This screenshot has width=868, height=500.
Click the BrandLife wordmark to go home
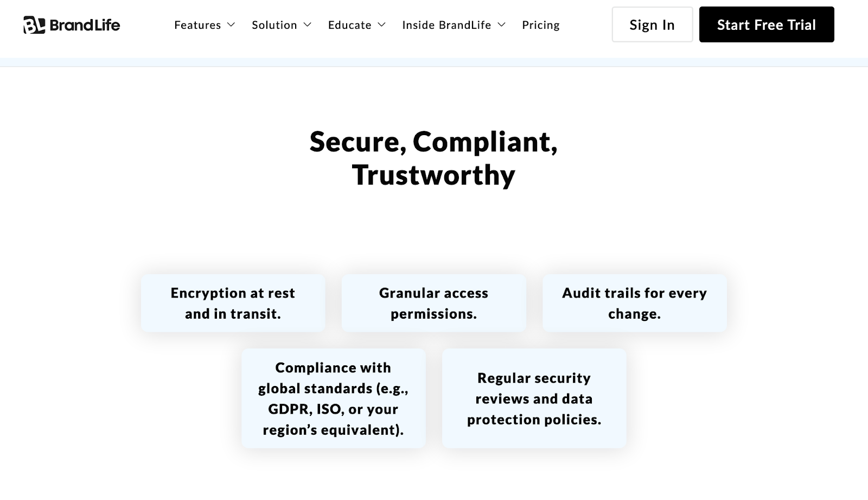pyautogui.click(x=84, y=24)
